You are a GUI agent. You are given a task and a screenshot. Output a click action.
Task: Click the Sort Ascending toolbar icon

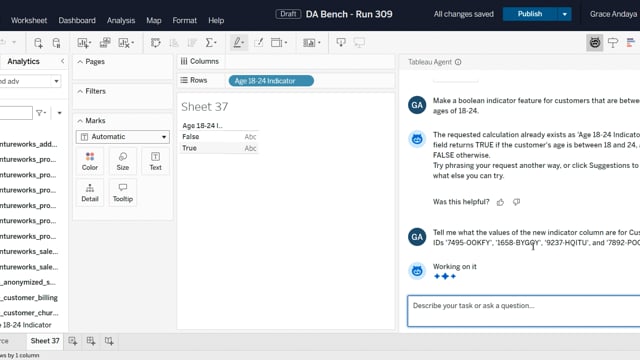tap(174, 43)
